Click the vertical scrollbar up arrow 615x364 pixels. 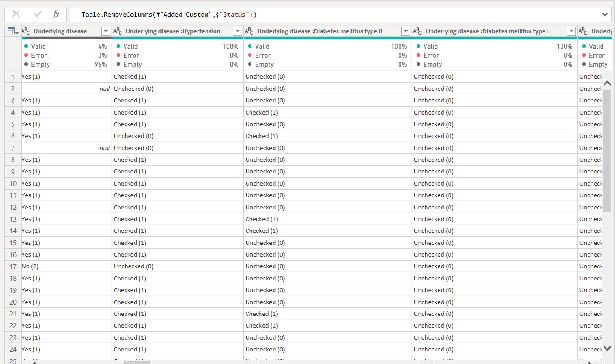coord(607,84)
